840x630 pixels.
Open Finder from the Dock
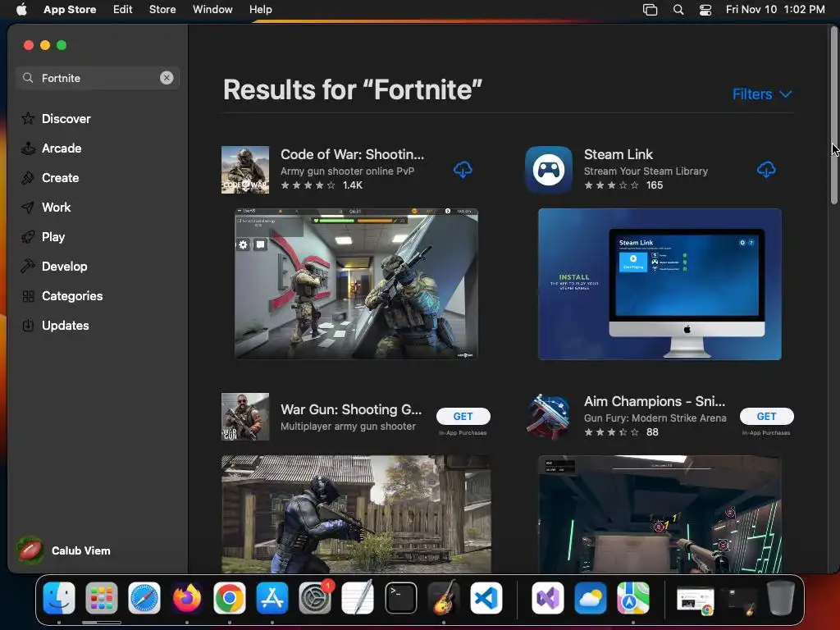click(59, 598)
